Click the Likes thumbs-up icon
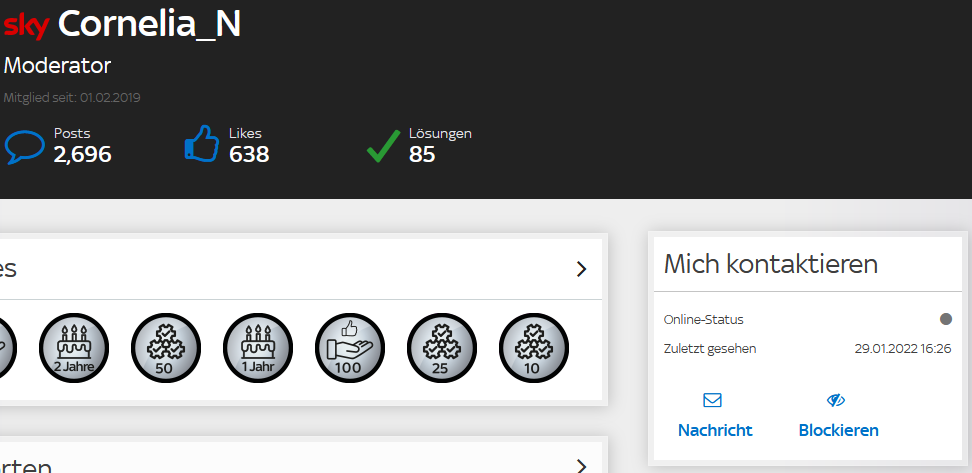This screenshot has width=972, height=473. click(202, 144)
